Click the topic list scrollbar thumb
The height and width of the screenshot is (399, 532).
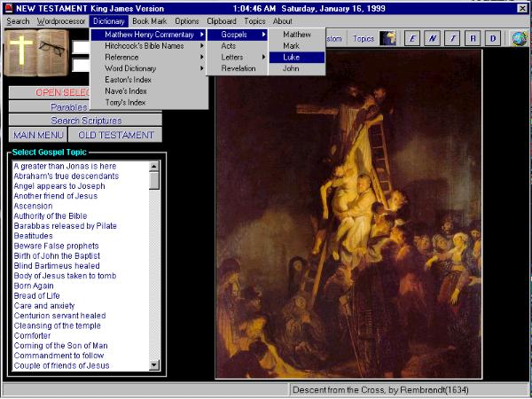[154, 180]
